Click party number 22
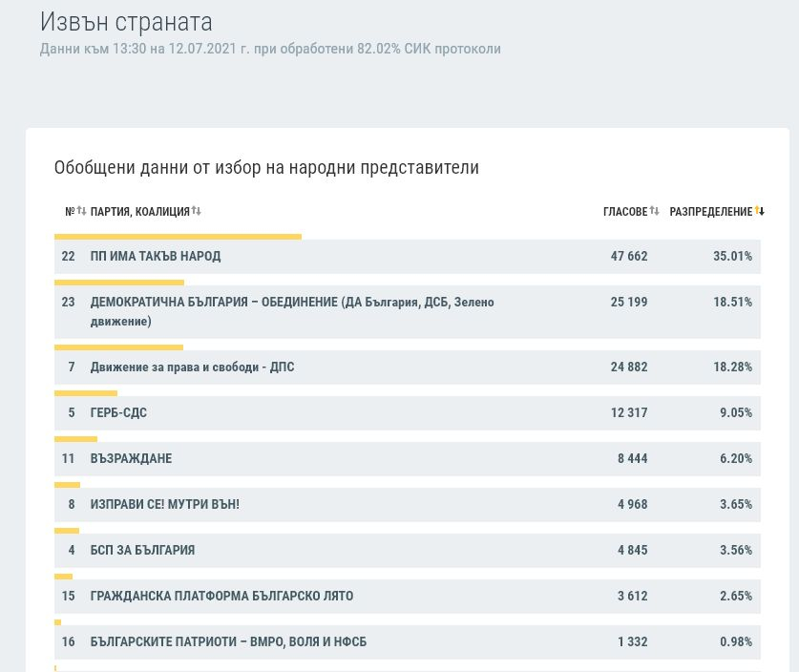The height and width of the screenshot is (672, 799). [x=69, y=256]
